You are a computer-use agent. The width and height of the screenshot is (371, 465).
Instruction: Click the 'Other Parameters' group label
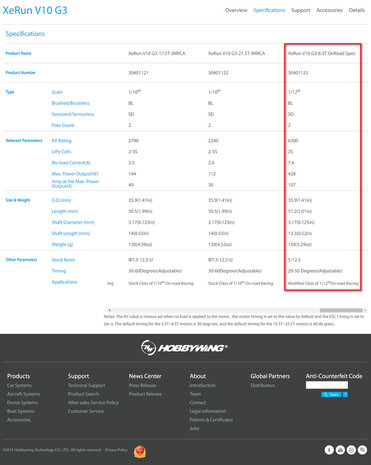(21, 260)
